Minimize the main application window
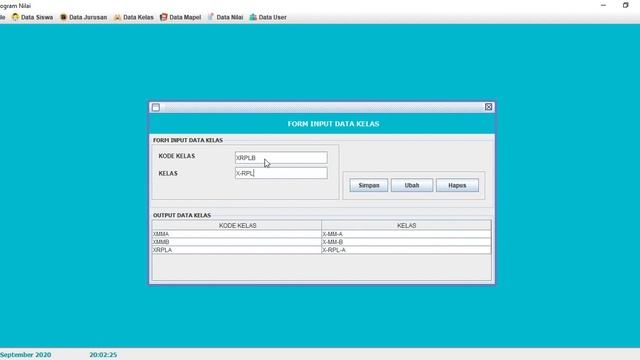Image resolution: width=640 pixels, height=360 pixels. point(603,5)
